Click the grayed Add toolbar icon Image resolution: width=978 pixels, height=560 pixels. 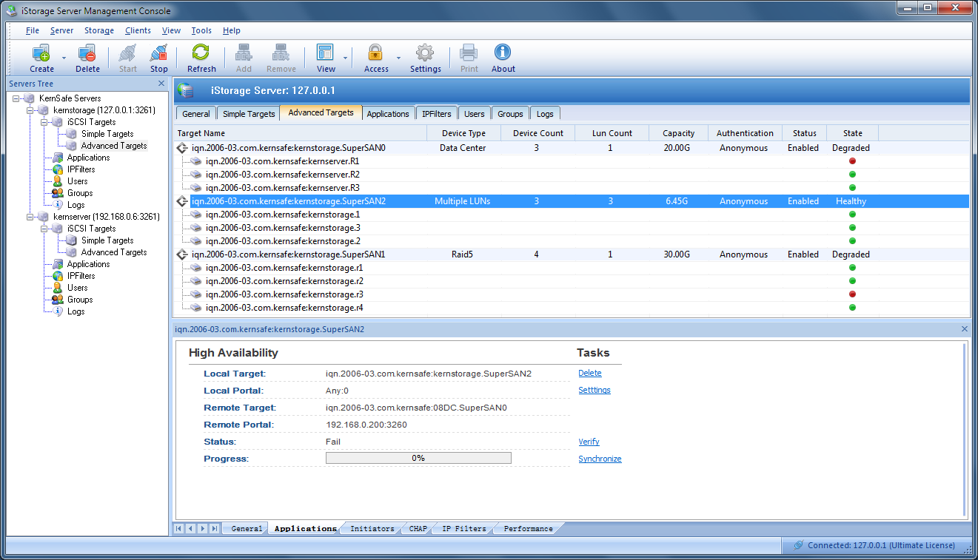pos(244,53)
